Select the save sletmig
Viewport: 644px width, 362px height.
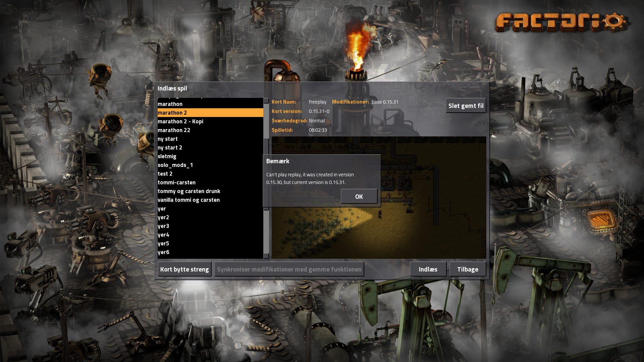[210, 156]
